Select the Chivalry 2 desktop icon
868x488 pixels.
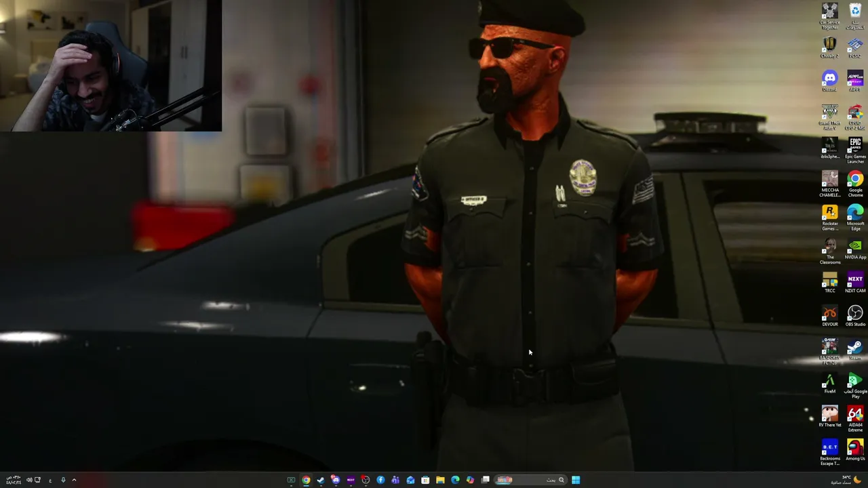(829, 47)
